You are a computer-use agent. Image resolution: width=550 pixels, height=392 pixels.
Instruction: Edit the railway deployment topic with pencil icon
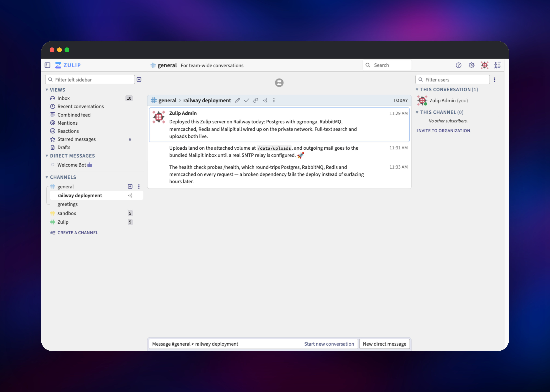[238, 100]
